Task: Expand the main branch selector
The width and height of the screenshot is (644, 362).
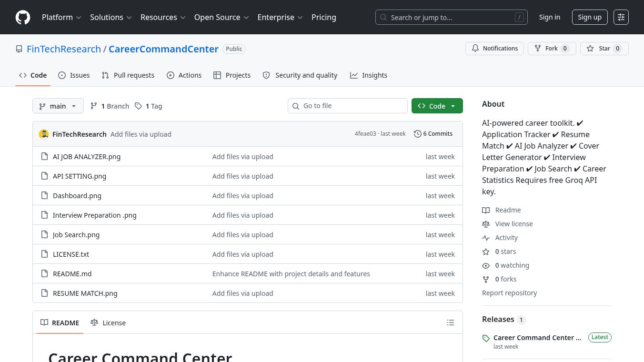Action: click(58, 106)
